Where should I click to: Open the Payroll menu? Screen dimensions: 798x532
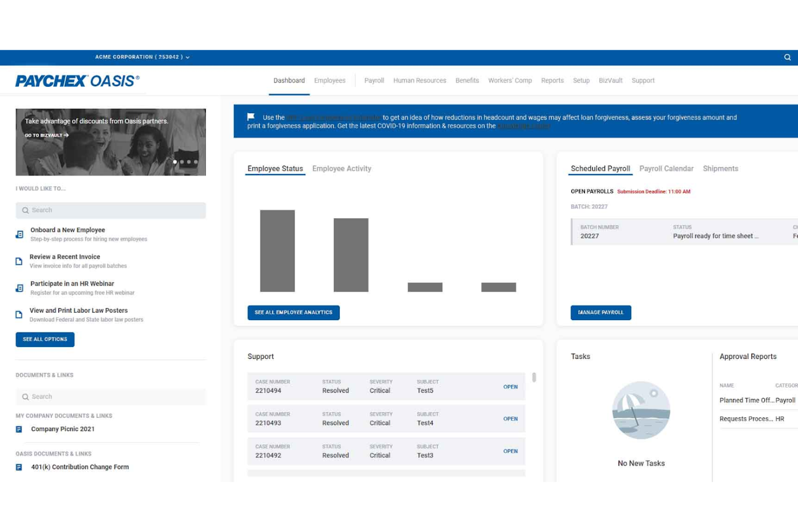pos(374,81)
